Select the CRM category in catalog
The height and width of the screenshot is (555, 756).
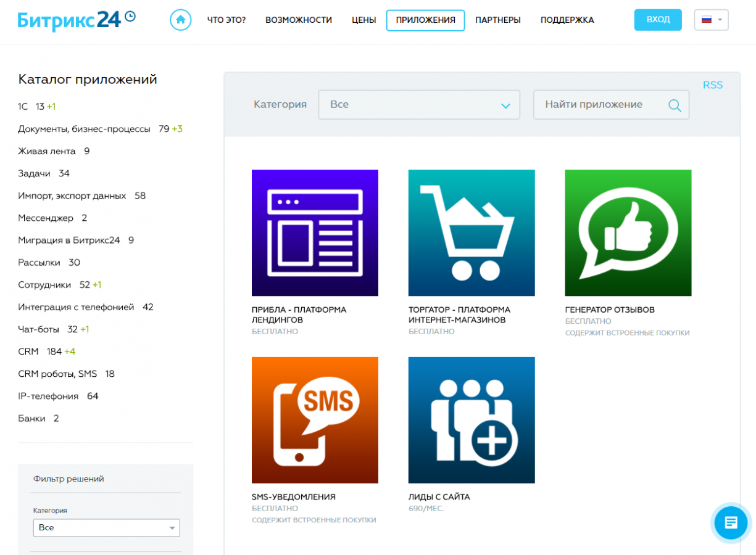point(27,351)
